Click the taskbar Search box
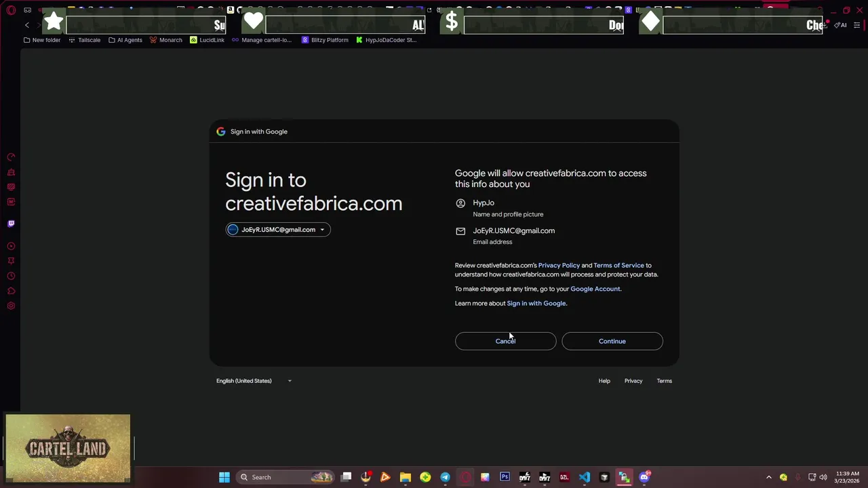The height and width of the screenshot is (488, 868). click(285, 477)
